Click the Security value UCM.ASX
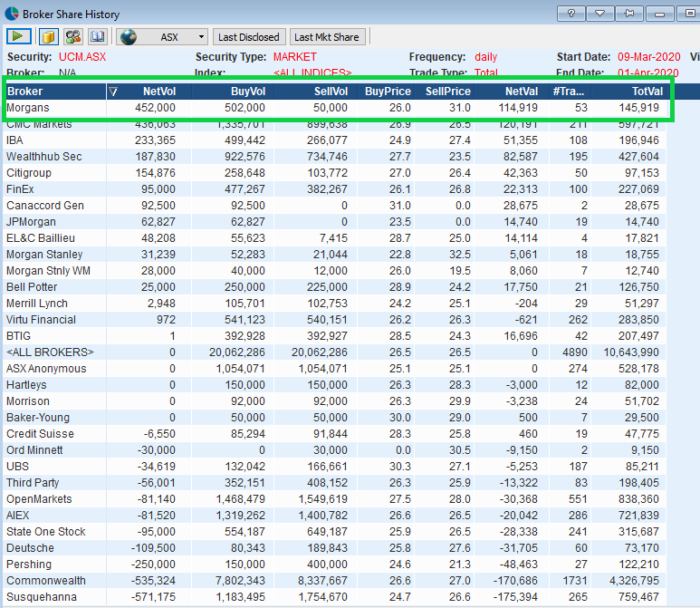The width and height of the screenshot is (700, 608). click(x=82, y=57)
